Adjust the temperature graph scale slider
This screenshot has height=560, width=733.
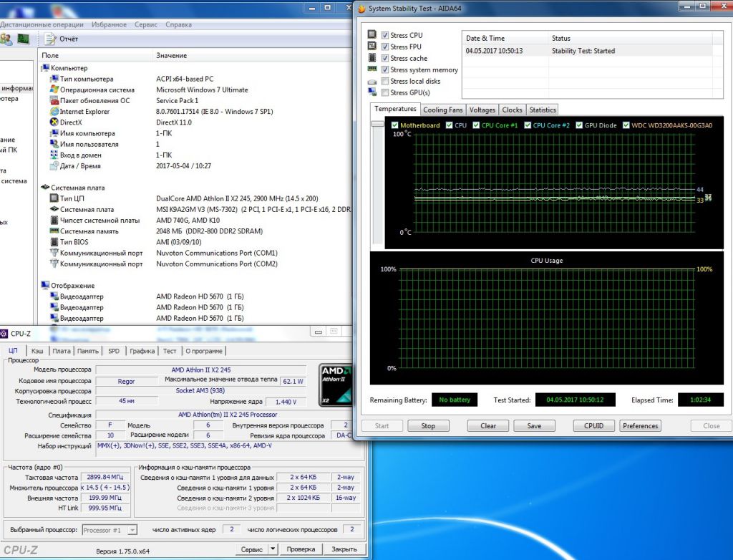377,123
